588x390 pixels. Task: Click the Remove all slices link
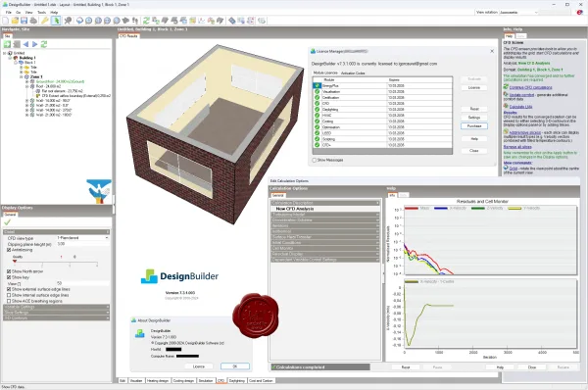(x=517, y=147)
